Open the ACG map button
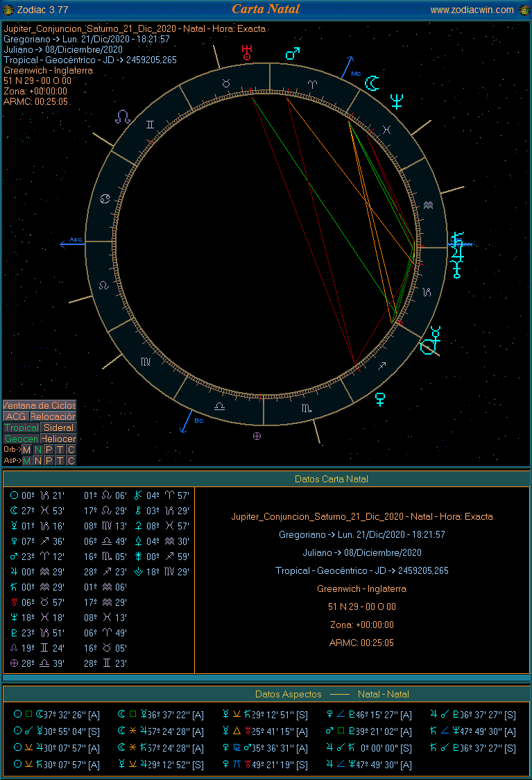This screenshot has width=532, height=780. (x=16, y=416)
